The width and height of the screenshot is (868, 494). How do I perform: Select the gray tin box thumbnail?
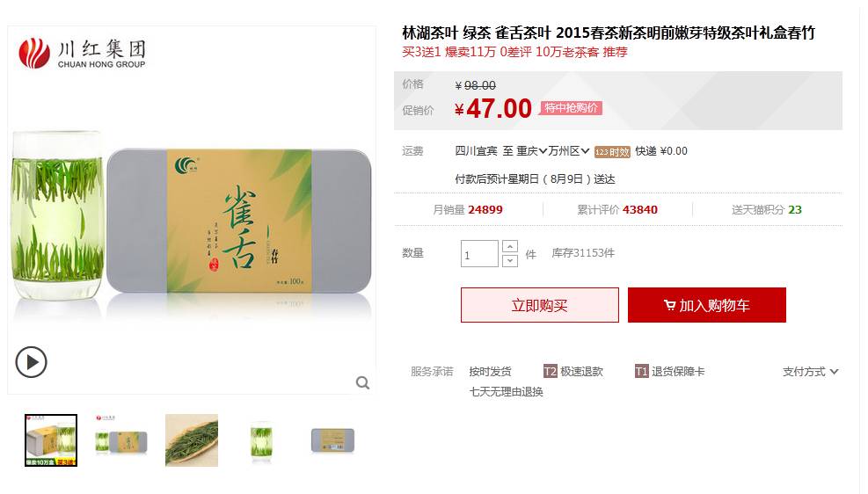coord(332,441)
